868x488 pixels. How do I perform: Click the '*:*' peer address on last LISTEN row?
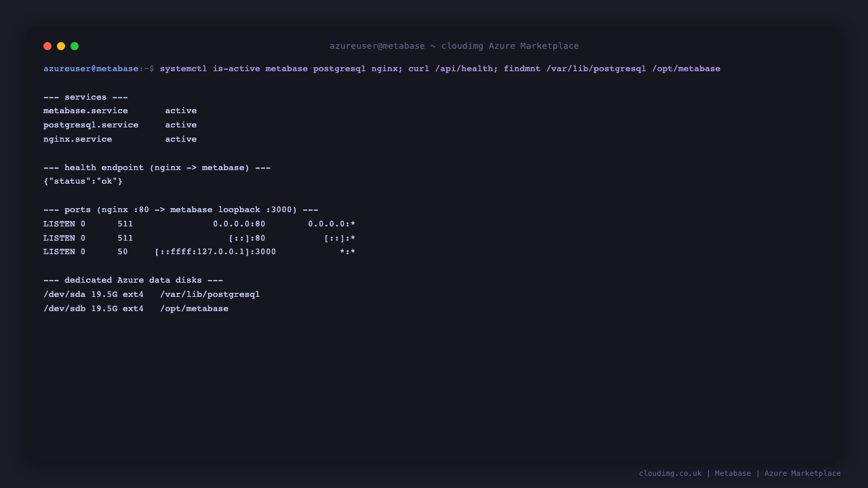point(348,252)
